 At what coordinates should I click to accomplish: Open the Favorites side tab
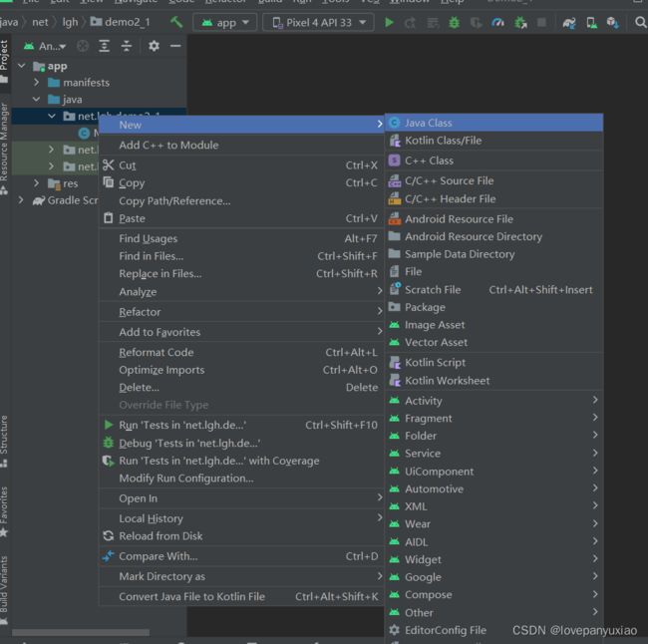coord(4,511)
